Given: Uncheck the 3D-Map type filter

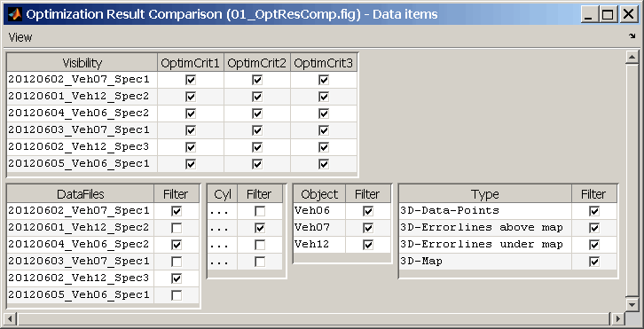Looking at the screenshot, I should (x=594, y=262).
